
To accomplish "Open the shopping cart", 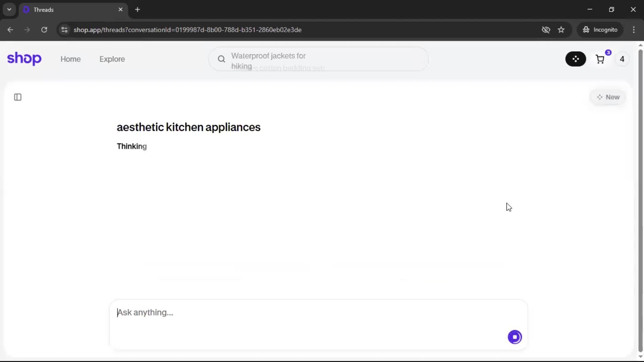I will point(600,59).
